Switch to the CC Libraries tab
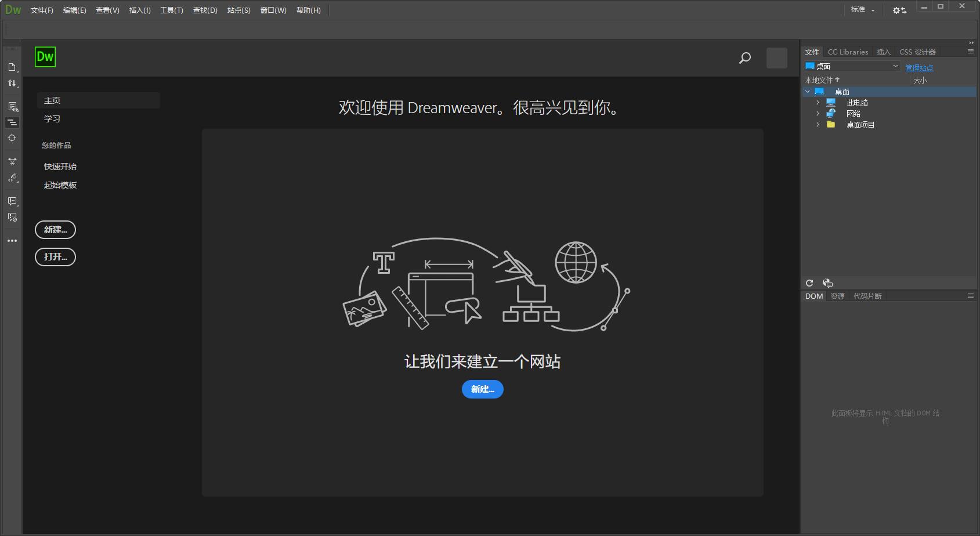The image size is (980, 536). tap(848, 52)
